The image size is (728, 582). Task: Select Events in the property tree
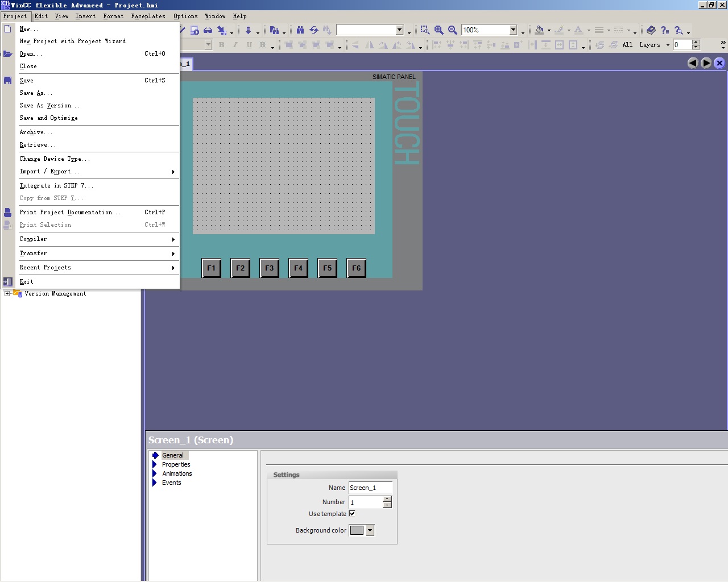point(171,483)
